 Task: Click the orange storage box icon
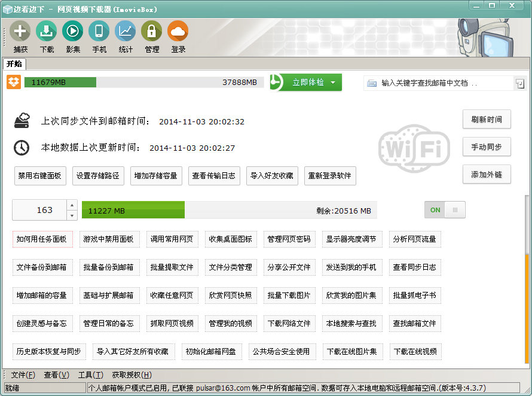pyautogui.click(x=14, y=83)
